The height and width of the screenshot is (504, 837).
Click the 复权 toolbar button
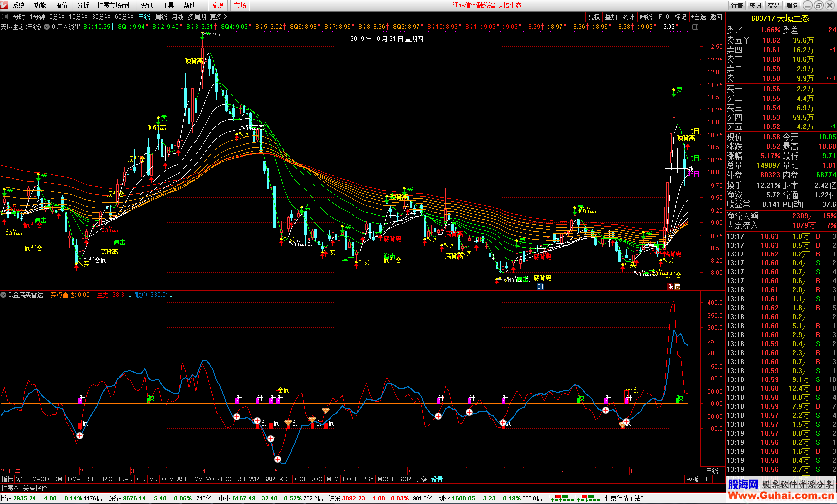point(594,17)
